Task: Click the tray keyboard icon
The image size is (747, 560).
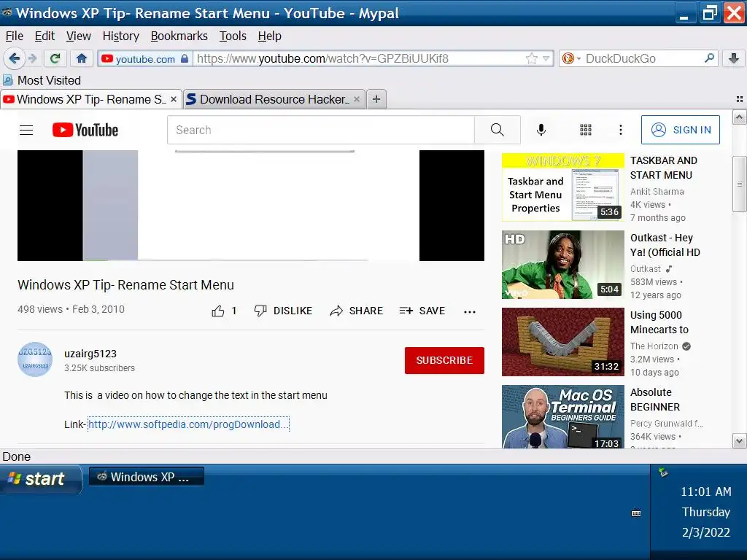Action: tap(636, 513)
